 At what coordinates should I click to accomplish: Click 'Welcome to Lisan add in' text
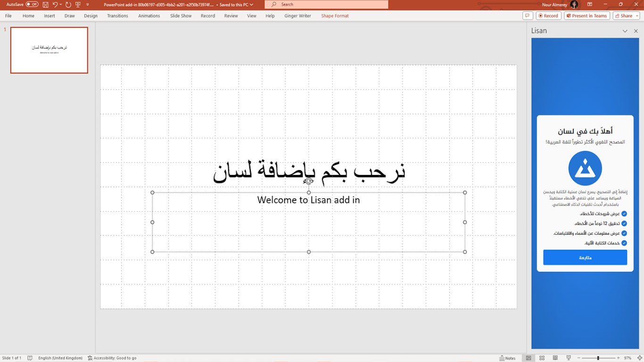coord(308,200)
